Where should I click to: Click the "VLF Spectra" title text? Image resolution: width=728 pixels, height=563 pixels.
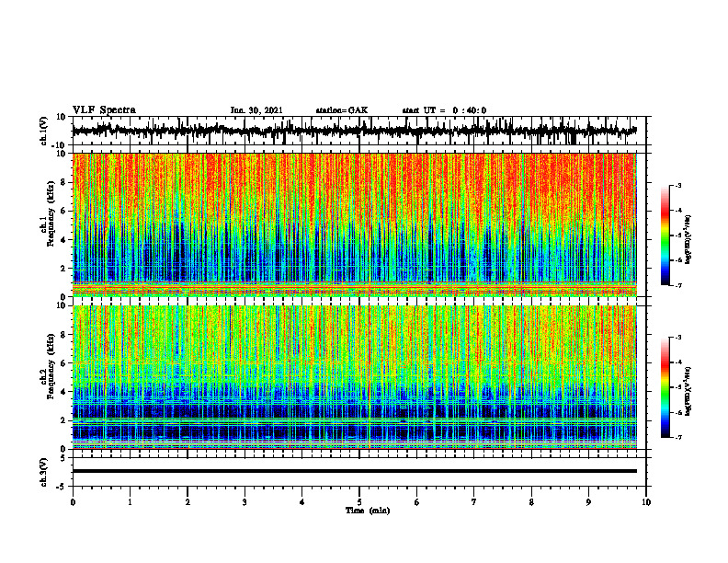pos(105,110)
